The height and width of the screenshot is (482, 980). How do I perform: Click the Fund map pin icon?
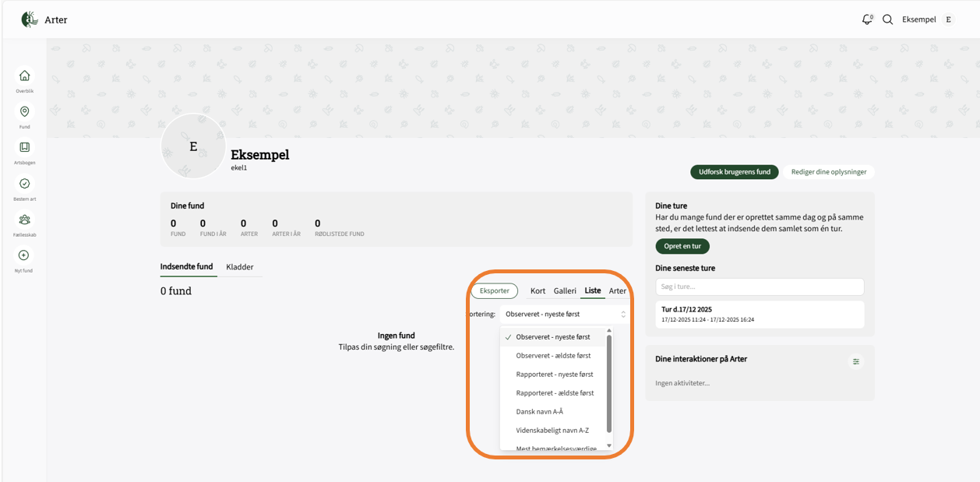pos(24,112)
